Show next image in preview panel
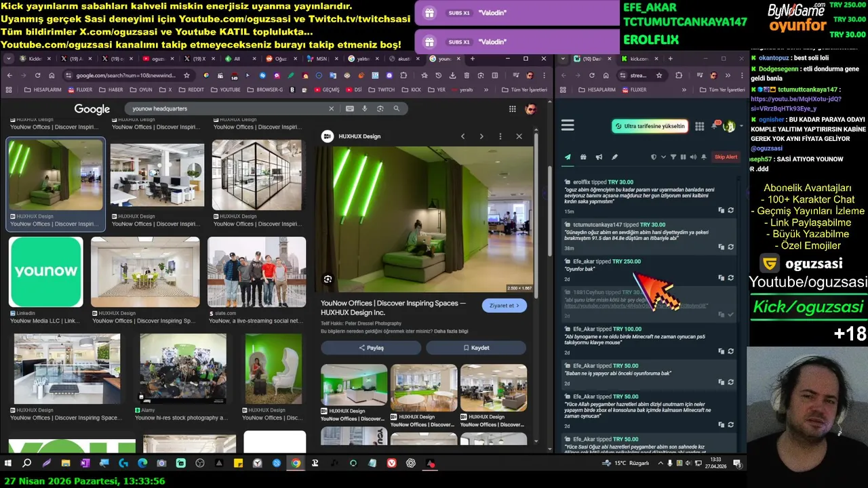Viewport: 868px width, 488px height. (x=481, y=136)
